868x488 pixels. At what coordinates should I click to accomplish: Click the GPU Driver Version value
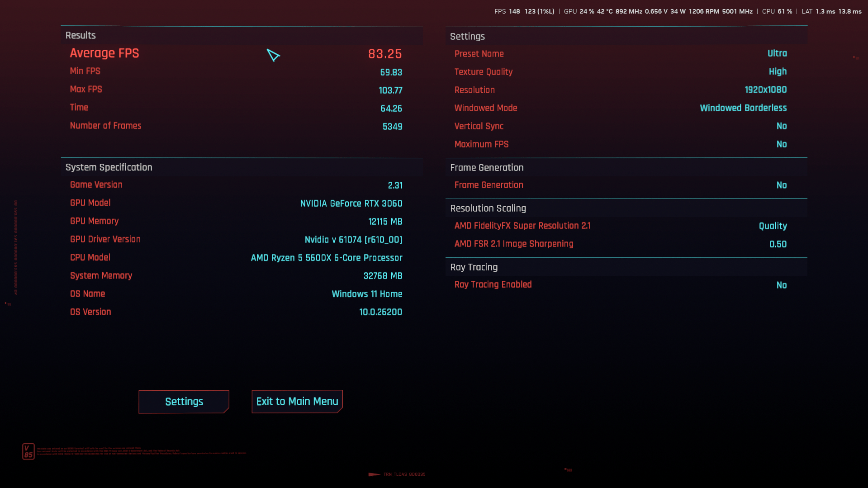coord(353,240)
